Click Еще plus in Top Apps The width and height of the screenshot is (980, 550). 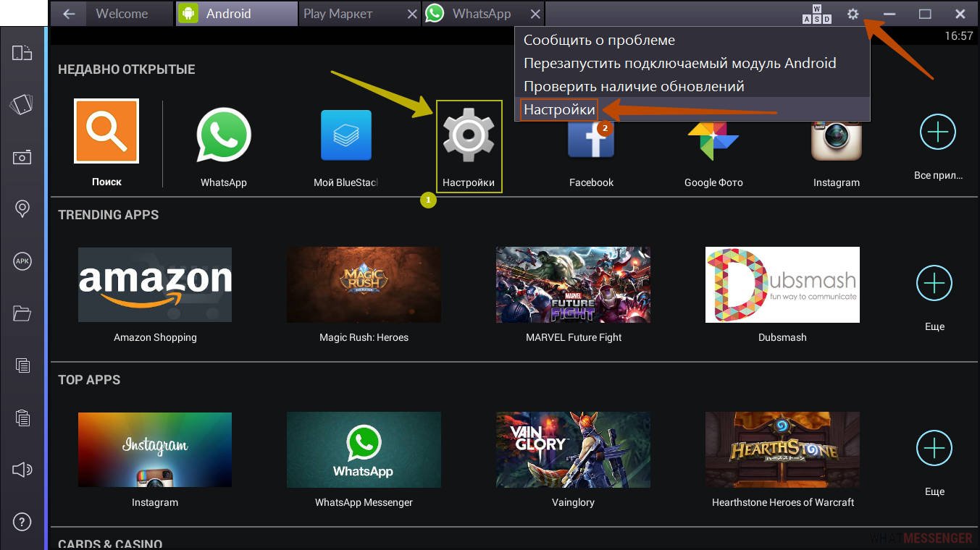[x=934, y=449]
